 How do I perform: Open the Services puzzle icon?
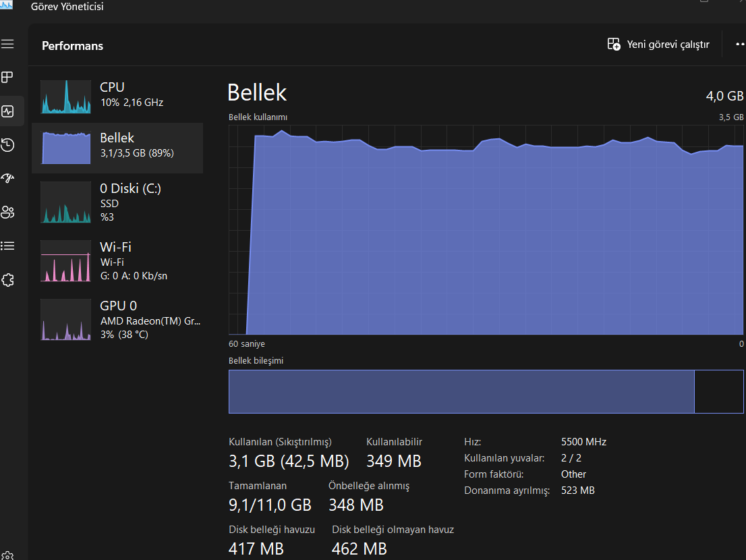7,279
